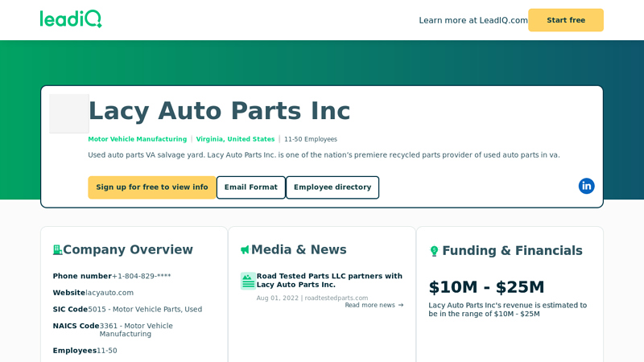
Task: Click the company description about used auto parts
Action: pos(324,154)
